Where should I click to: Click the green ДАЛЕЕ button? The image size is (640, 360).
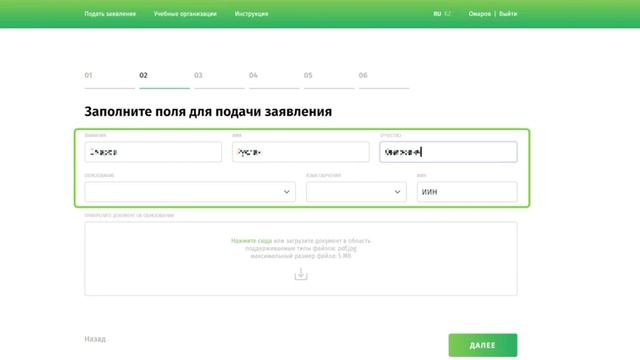coord(483,345)
